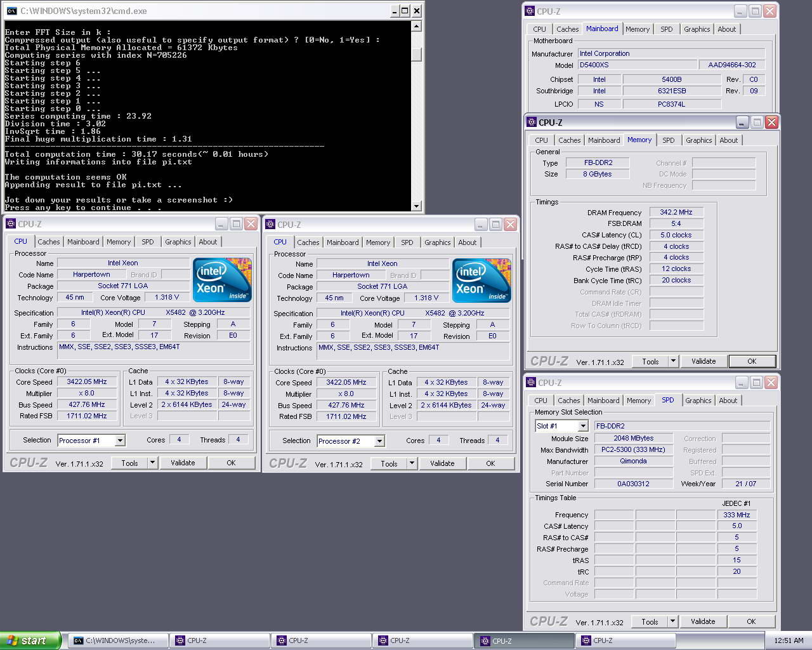This screenshot has height=650, width=812.
Task: Click the Serial Number 0A030312 field
Action: coord(634,484)
